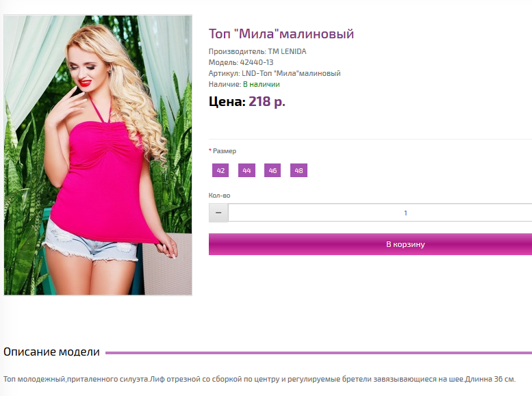Choose size 46 option
This screenshot has height=396, width=532.
(273, 170)
